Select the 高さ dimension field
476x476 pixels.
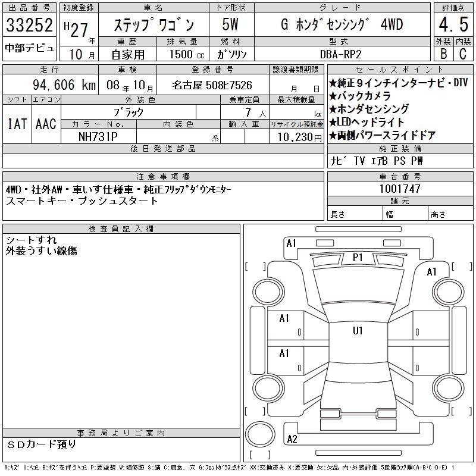(450, 214)
